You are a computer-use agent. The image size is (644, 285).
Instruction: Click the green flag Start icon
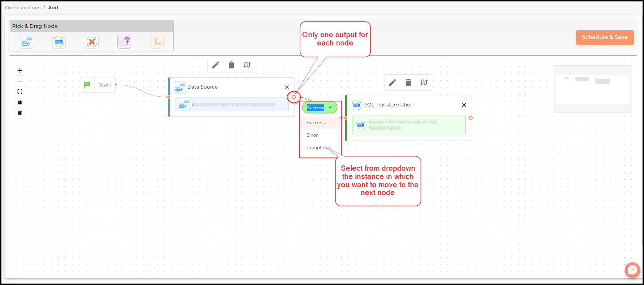(87, 85)
